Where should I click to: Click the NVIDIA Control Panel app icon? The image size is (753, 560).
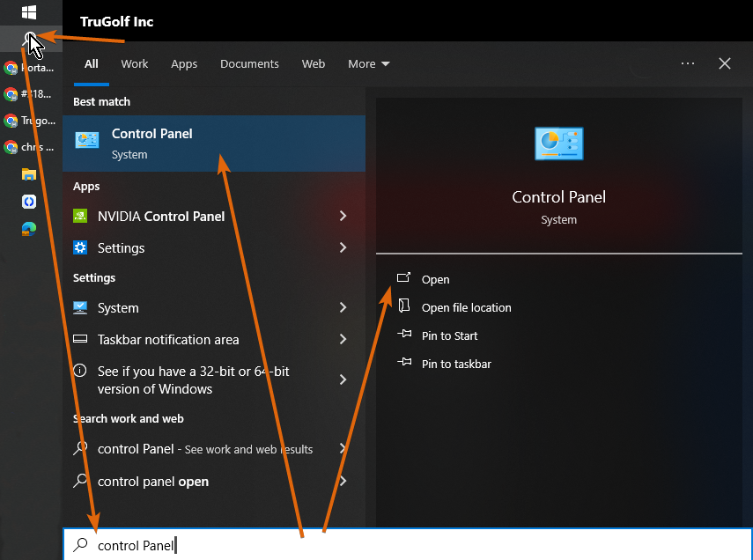[80, 216]
